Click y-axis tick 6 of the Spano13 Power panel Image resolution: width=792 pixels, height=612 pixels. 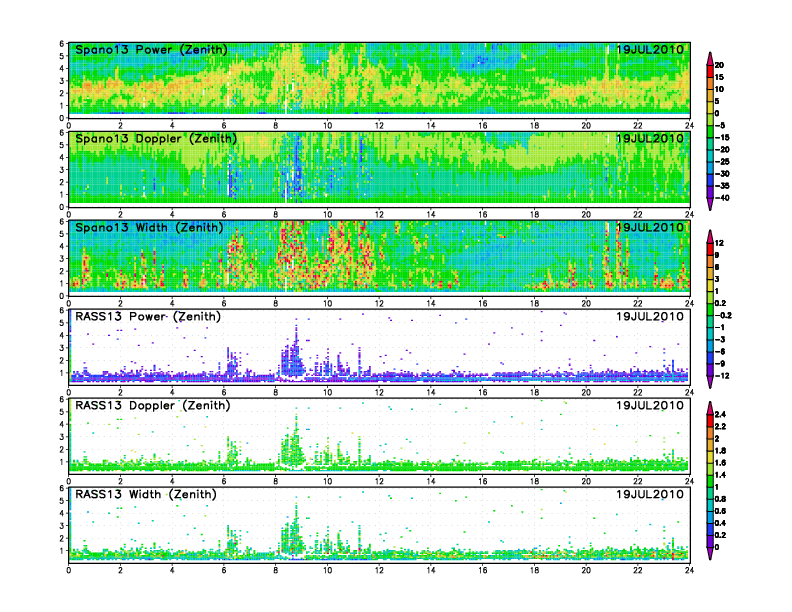62,44
